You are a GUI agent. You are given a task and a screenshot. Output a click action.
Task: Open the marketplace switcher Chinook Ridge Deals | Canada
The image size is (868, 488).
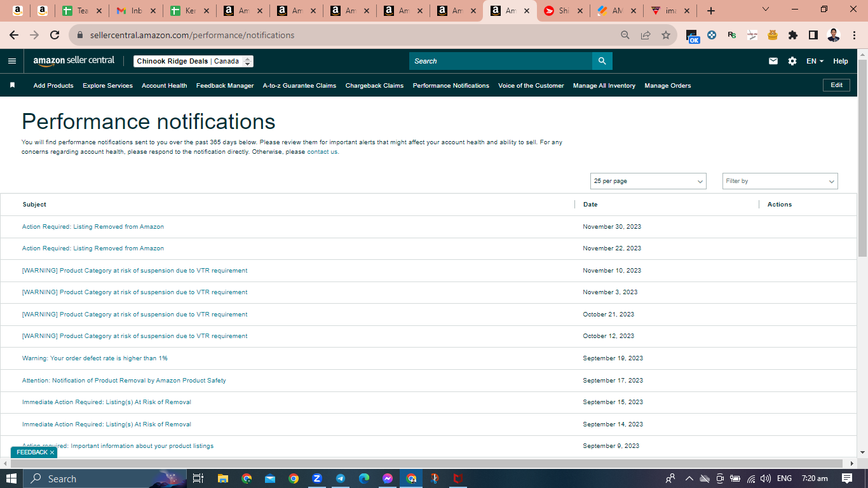tap(194, 61)
